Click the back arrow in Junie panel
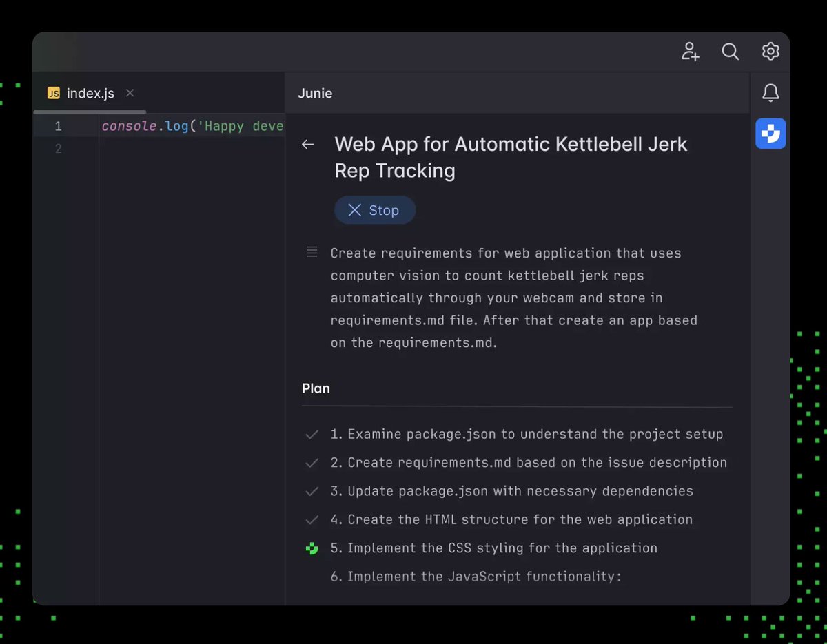Screen dimensions: 827x644 coord(307,144)
